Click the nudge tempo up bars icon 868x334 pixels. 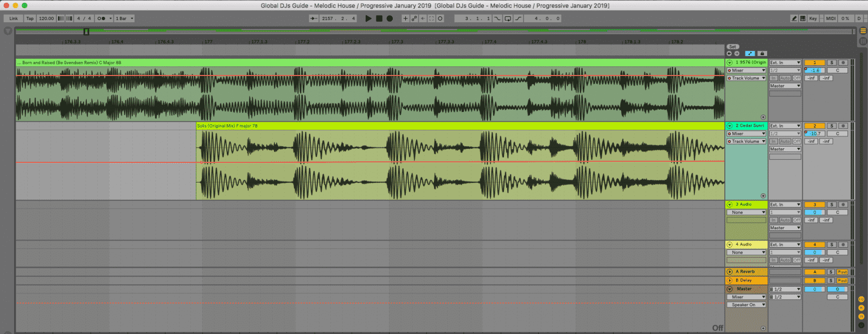(x=69, y=18)
